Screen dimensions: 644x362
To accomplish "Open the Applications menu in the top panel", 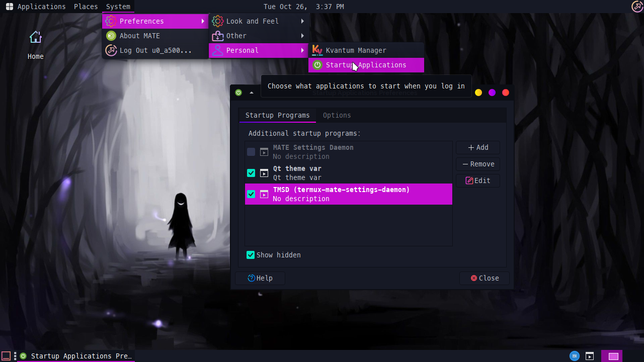I will (35, 7).
